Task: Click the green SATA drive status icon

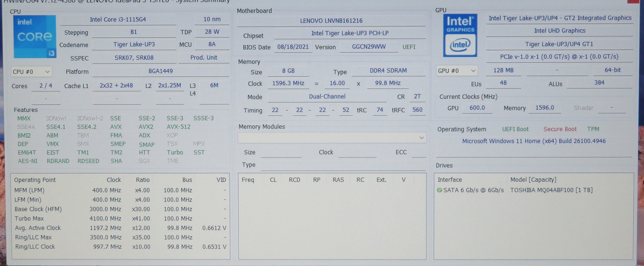Action: [440, 190]
